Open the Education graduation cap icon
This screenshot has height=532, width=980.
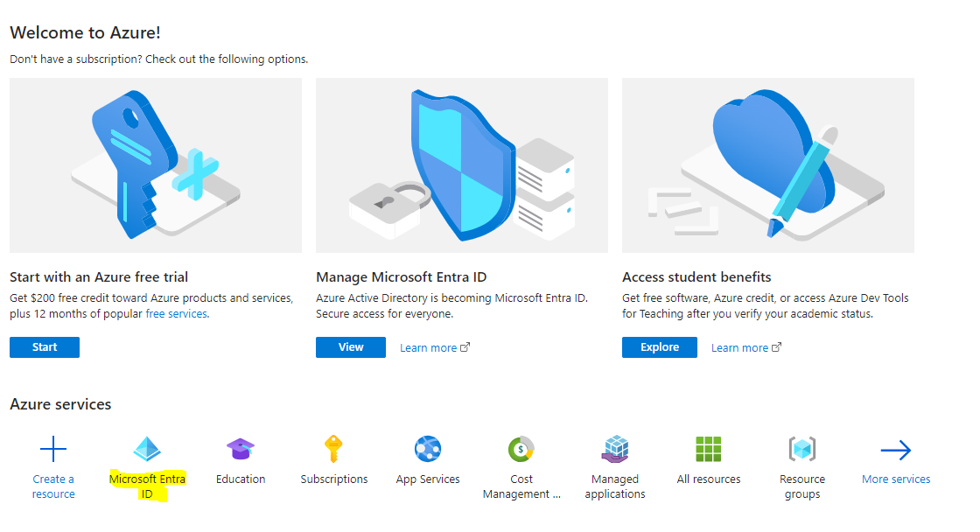pyautogui.click(x=241, y=450)
